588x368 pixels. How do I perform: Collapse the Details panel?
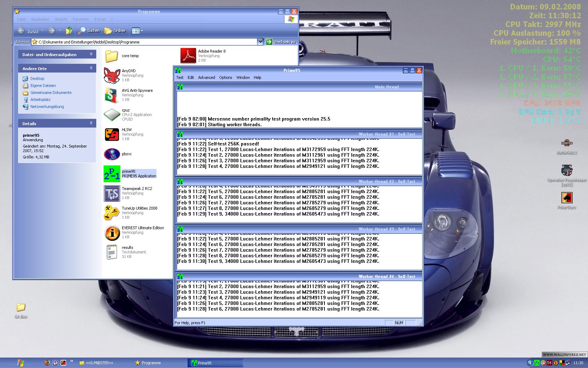(x=91, y=123)
